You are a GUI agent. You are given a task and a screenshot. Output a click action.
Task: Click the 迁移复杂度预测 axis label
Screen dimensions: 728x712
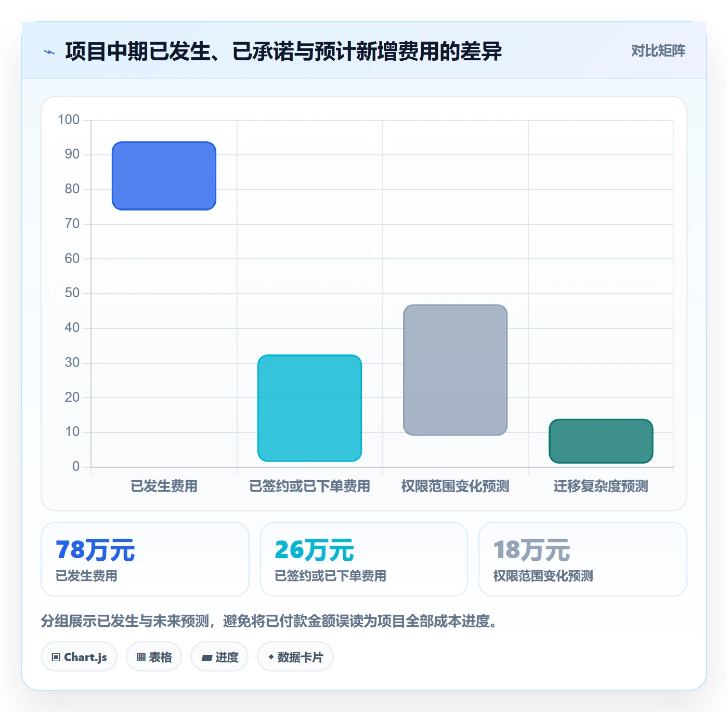pyautogui.click(x=601, y=486)
